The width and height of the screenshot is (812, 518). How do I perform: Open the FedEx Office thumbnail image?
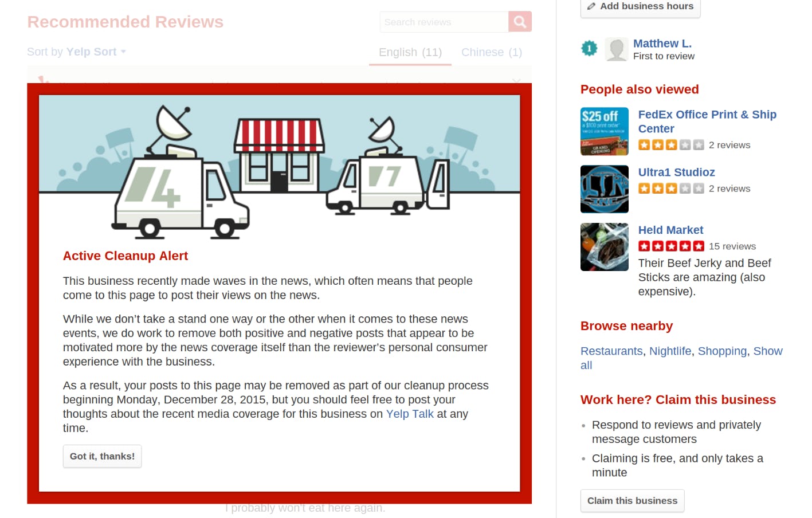coord(604,131)
